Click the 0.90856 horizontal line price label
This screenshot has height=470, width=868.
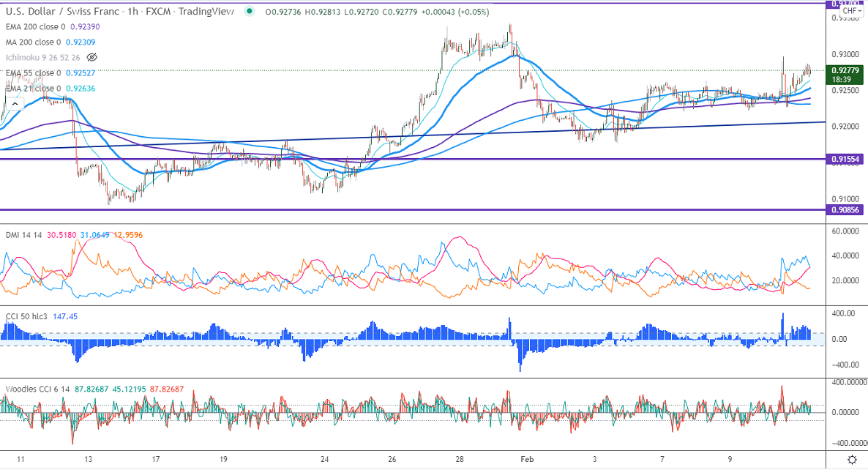click(845, 210)
